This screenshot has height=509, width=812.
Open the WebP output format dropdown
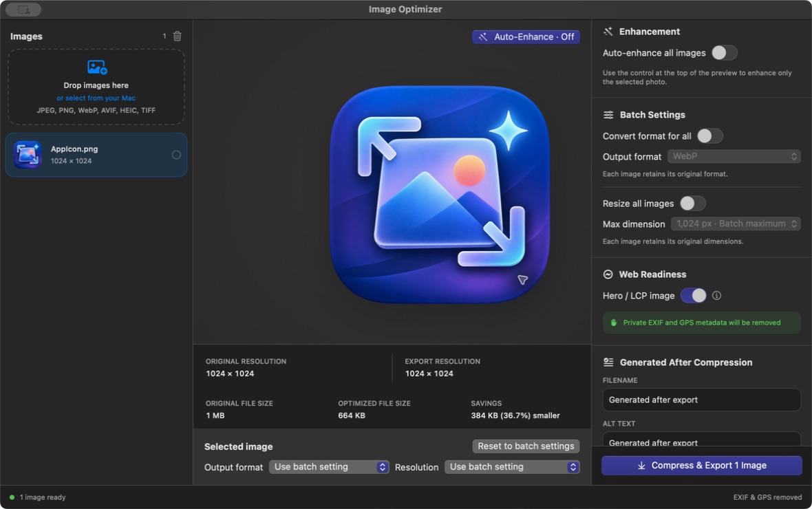coord(734,156)
